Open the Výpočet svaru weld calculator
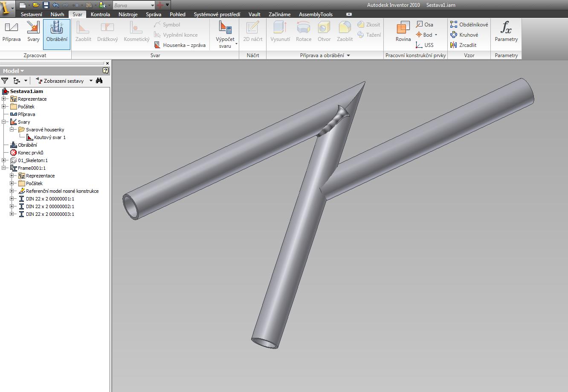This screenshot has width=568, height=392. coord(225,34)
